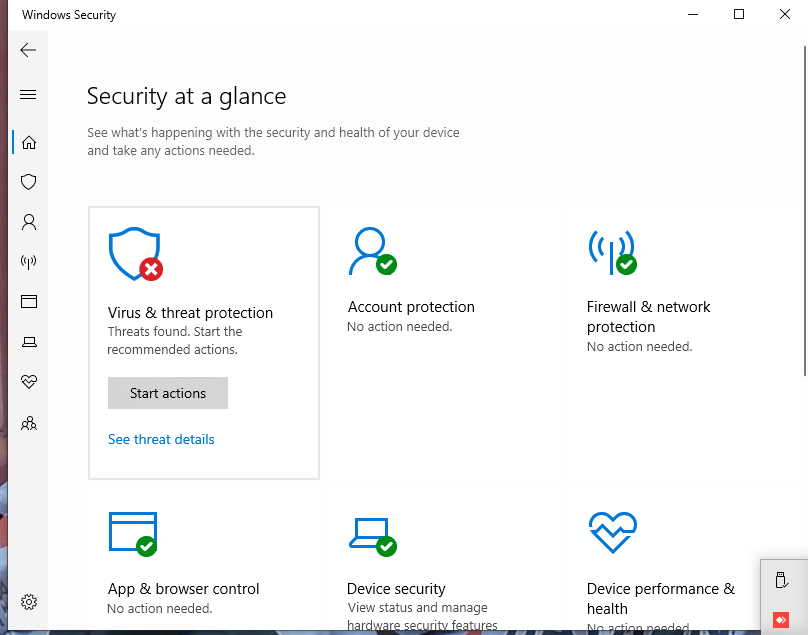
Task: Click the red AnyDesk tray icon
Action: coord(781,620)
